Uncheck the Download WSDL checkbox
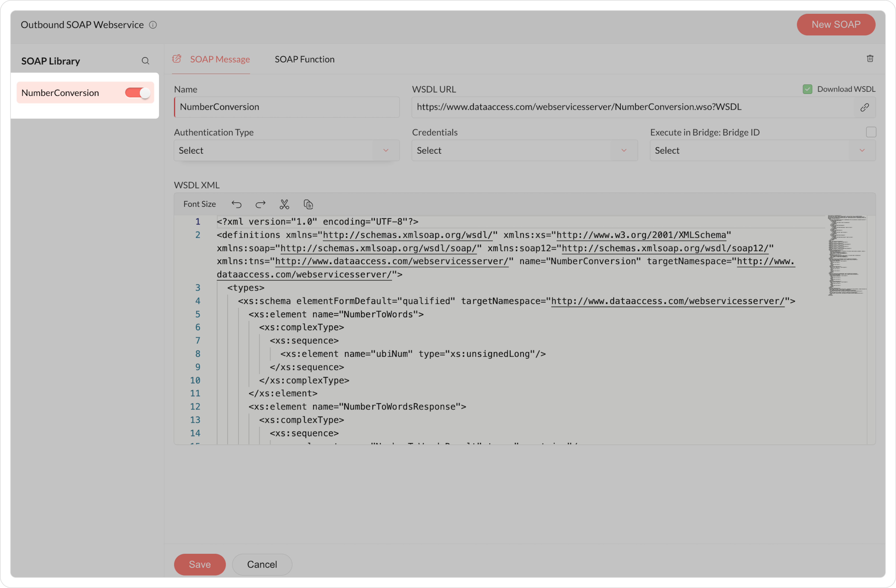Screen dimensions: 896x588 [807, 89]
